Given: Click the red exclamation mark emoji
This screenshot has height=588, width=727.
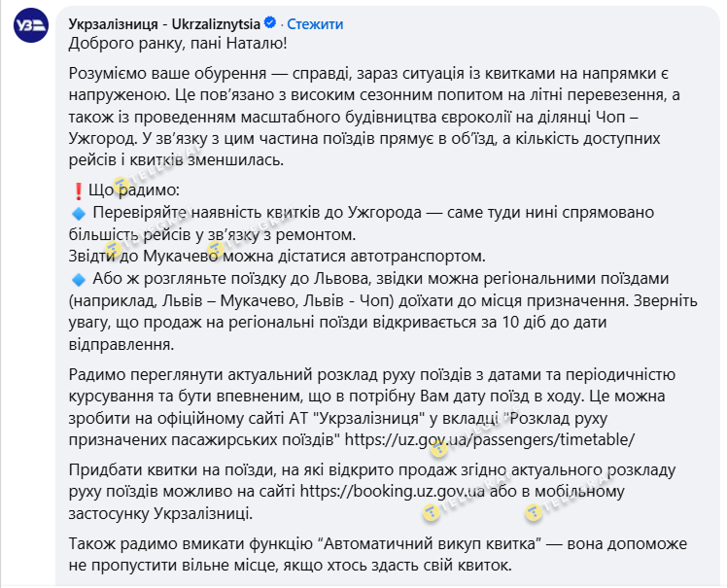Looking at the screenshot, I should click(79, 192).
